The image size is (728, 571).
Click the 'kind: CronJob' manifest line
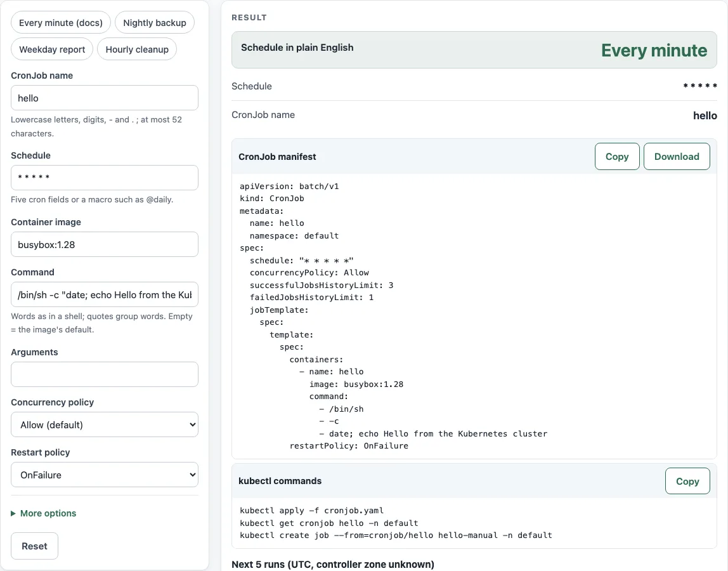(x=272, y=199)
